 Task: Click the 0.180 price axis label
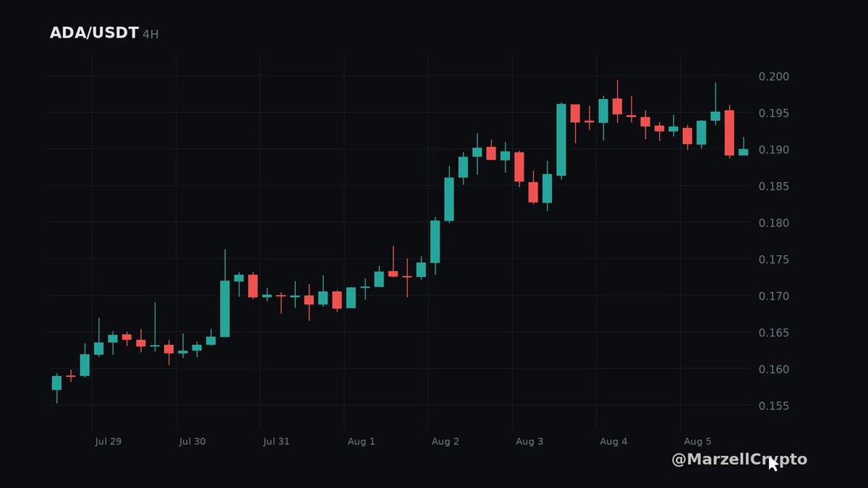(x=774, y=223)
